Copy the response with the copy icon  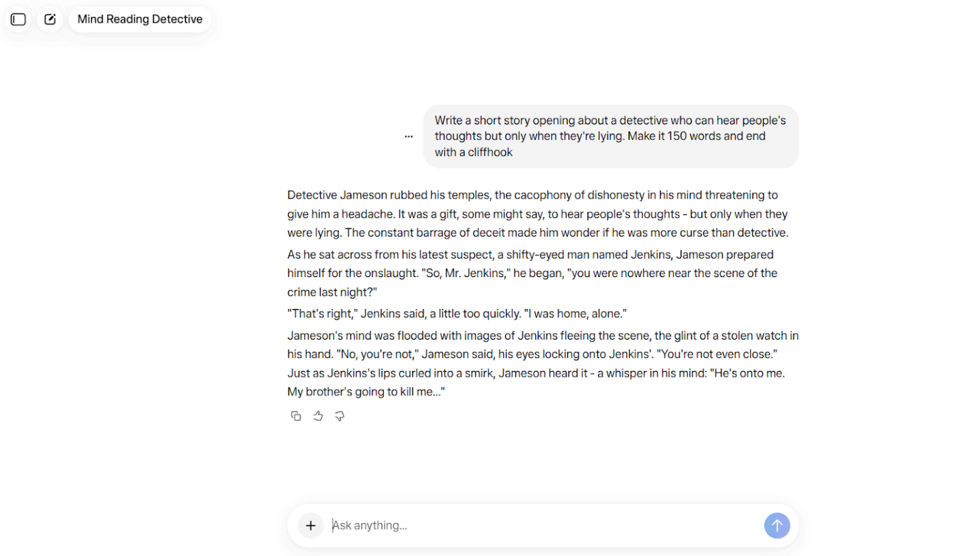coord(296,416)
